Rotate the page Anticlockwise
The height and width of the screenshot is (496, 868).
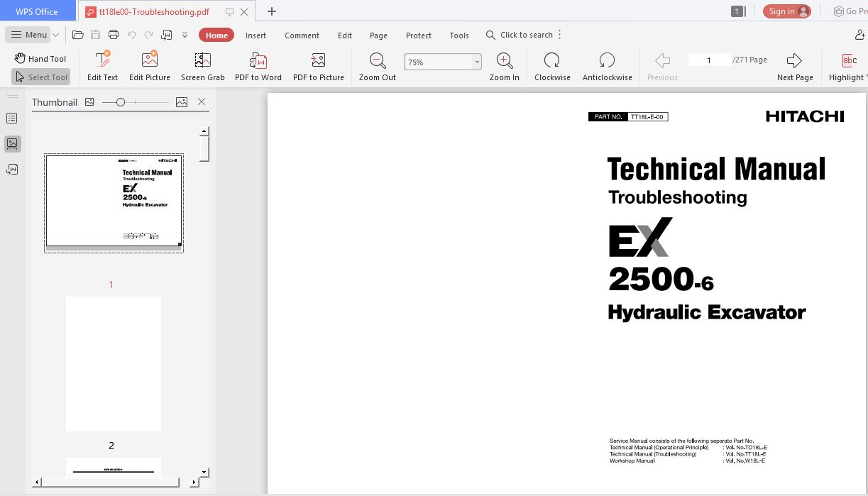607,67
